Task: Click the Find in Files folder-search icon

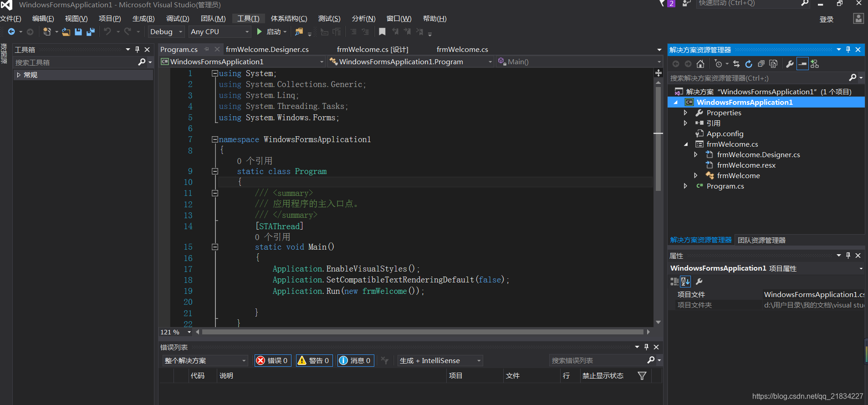Action: click(x=299, y=31)
